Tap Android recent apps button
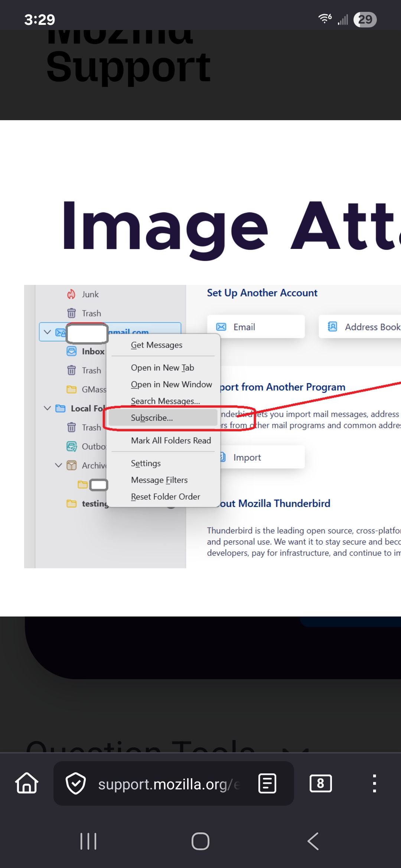 point(88,841)
